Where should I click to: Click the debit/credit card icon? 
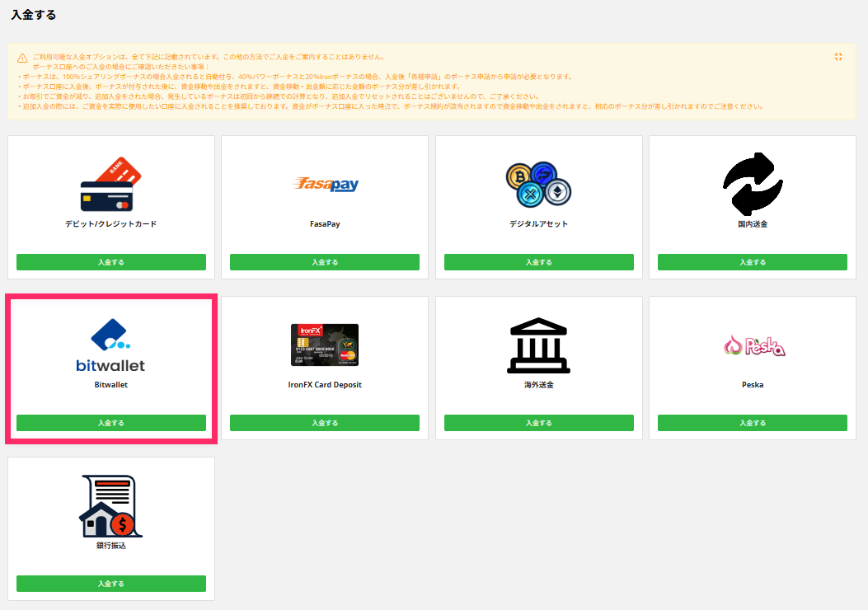pos(110,185)
